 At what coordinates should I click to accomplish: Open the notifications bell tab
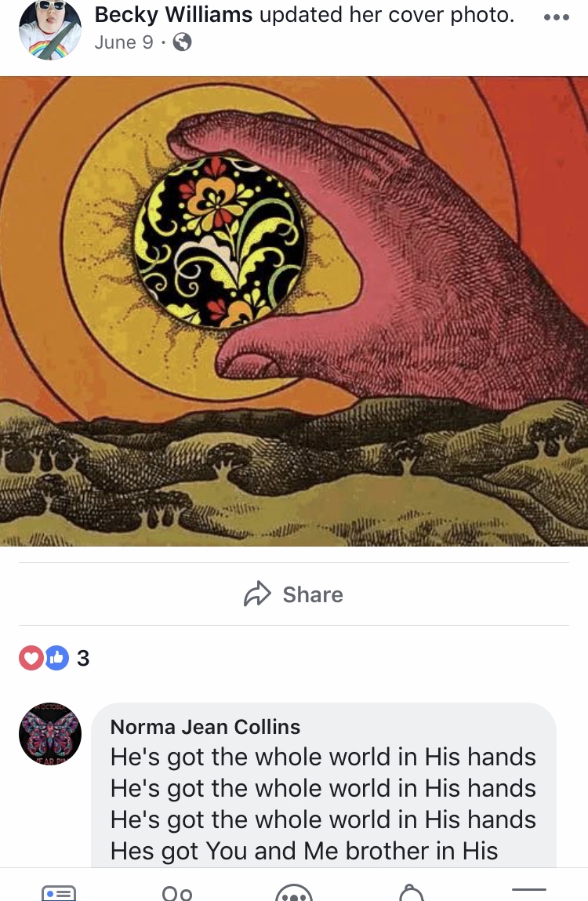[x=412, y=893]
